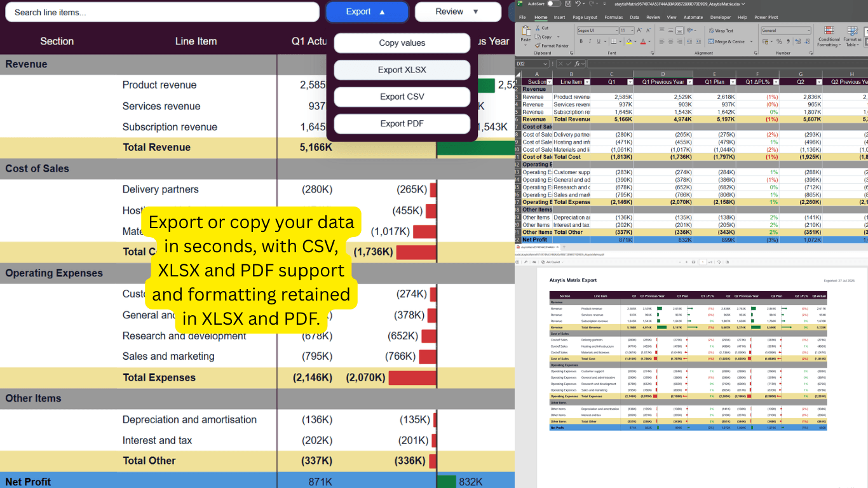The height and width of the screenshot is (488, 868).
Task: Toggle the AutoSave switch
Action: (554, 4)
